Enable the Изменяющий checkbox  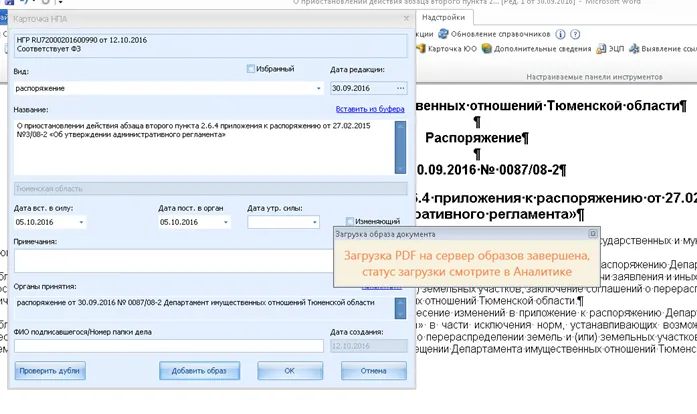coord(350,221)
